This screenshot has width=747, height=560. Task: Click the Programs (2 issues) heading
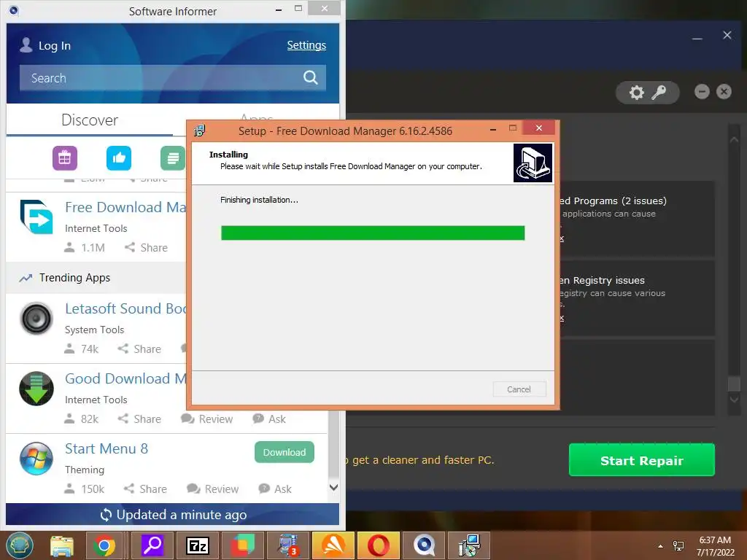click(614, 201)
